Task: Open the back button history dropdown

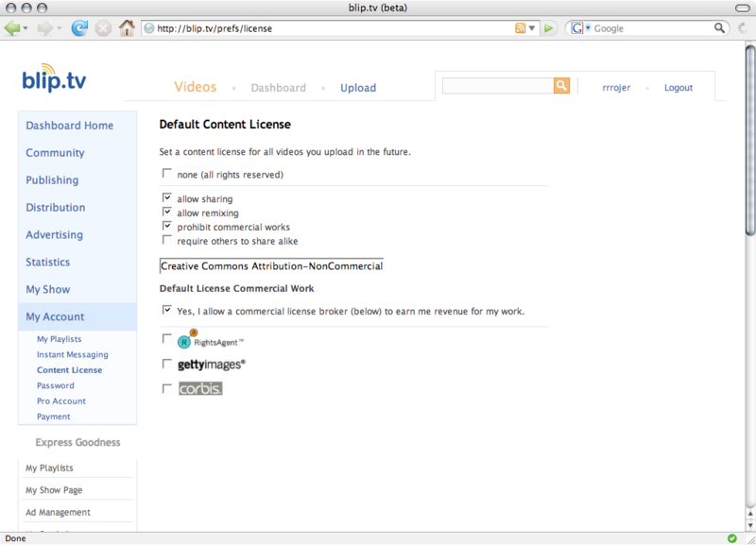Action: click(x=26, y=28)
